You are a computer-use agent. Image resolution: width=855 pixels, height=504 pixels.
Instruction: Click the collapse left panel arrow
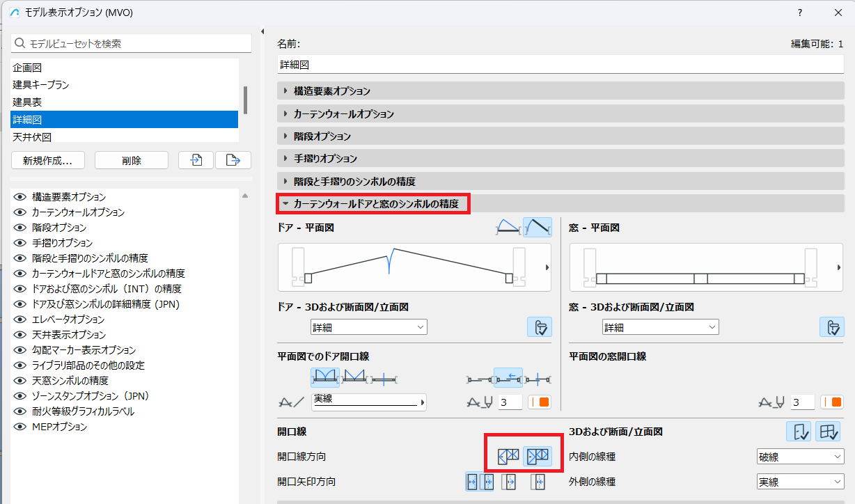[x=262, y=31]
